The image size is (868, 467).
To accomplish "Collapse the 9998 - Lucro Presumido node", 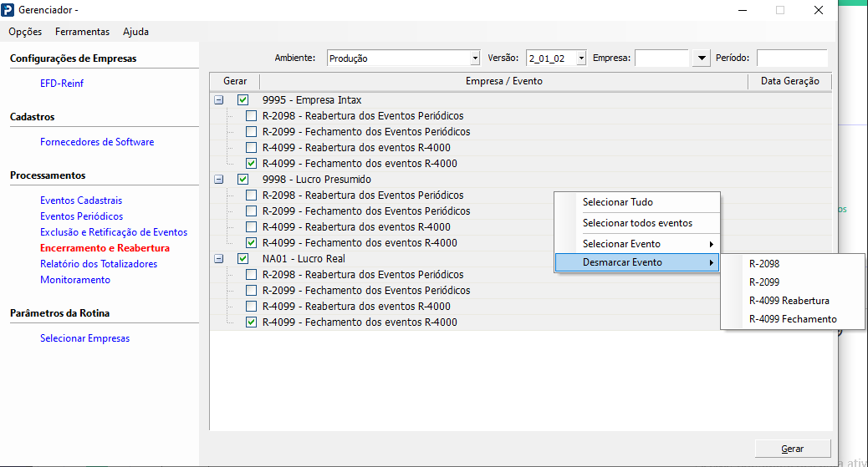I will pos(219,180).
